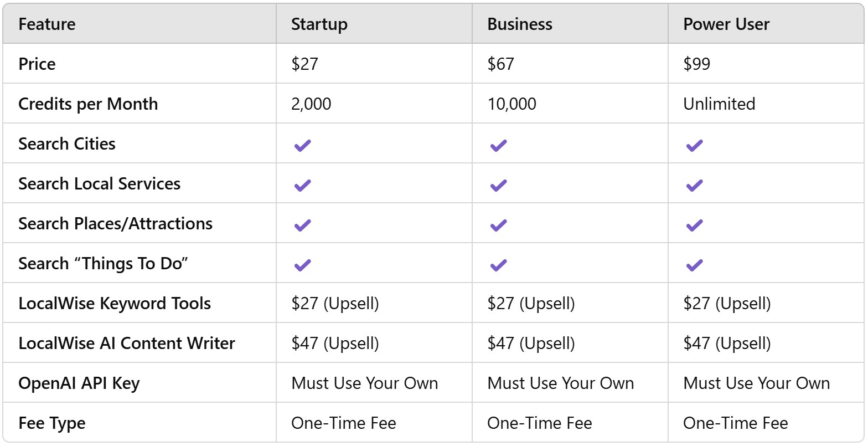Click the Business checkmark for Search Cities
The height and width of the screenshot is (446, 868).
498,145
